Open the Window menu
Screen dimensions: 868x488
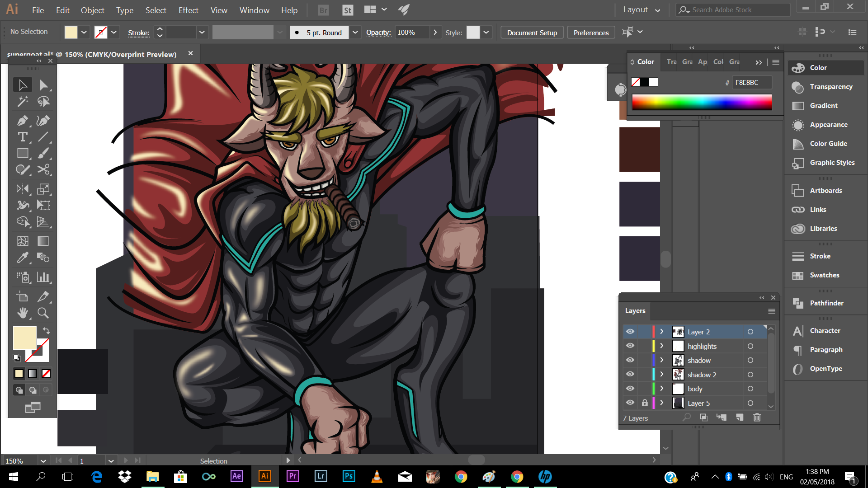pos(254,10)
